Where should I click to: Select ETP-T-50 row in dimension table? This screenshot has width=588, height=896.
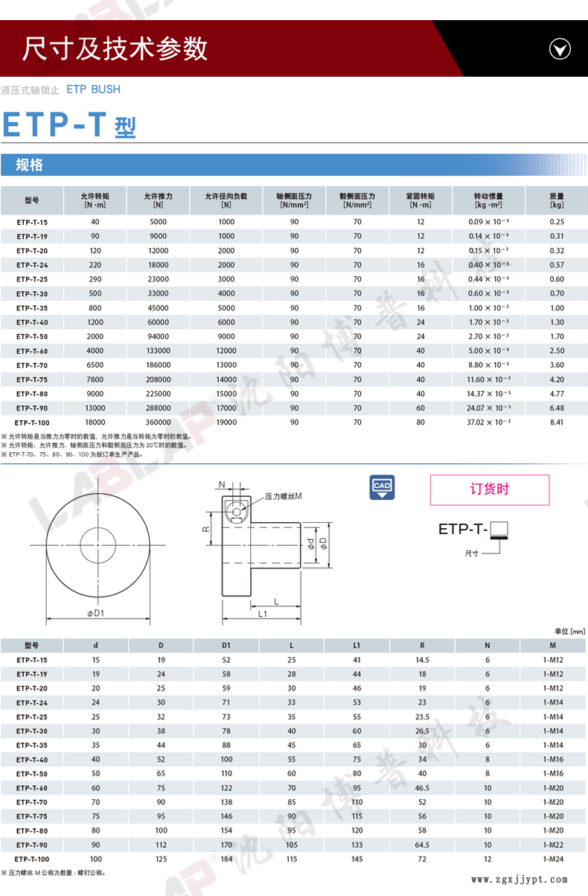click(294, 774)
